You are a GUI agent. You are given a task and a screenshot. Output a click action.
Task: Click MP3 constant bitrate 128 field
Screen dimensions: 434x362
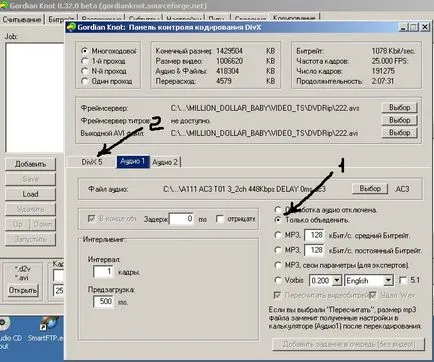[x=314, y=250]
